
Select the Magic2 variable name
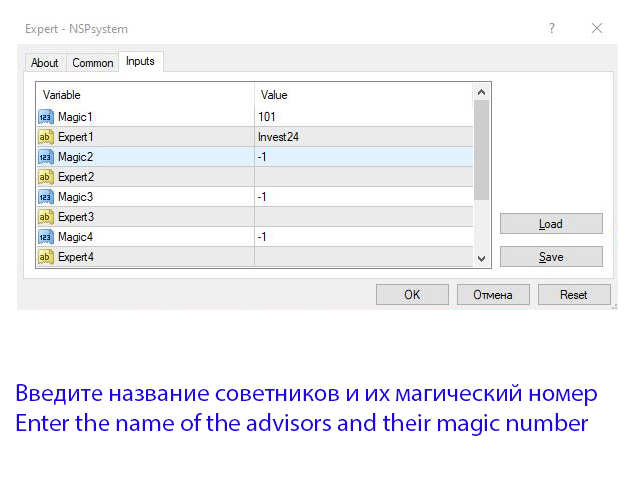tap(76, 157)
